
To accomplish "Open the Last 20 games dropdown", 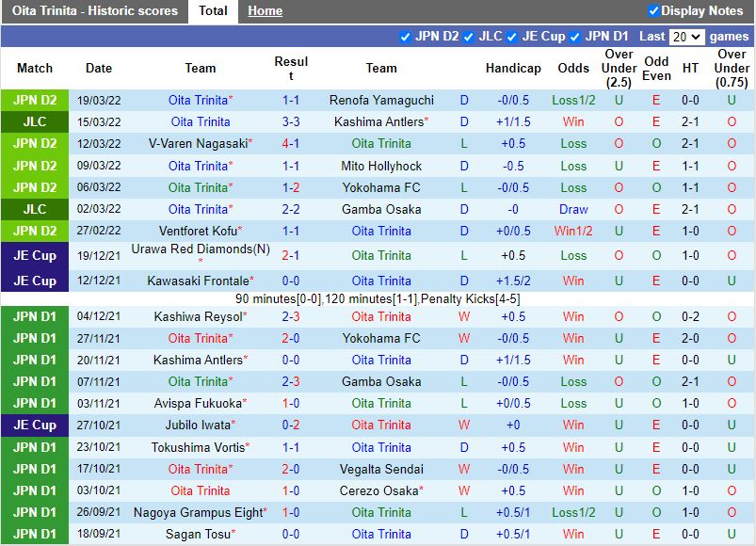I will pyautogui.click(x=686, y=37).
